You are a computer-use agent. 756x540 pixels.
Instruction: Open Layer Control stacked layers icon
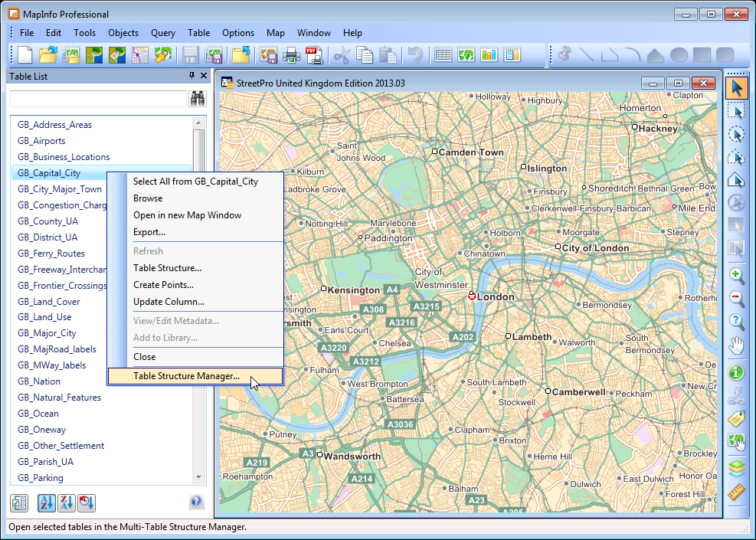click(736, 468)
